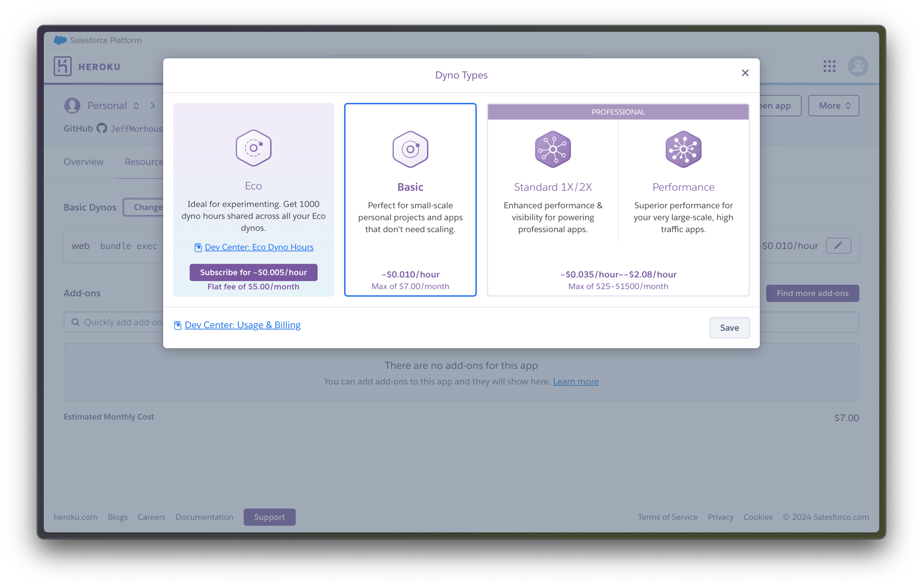Choose the Performance title
Viewport: 923px width, 588px height.
[x=683, y=187]
